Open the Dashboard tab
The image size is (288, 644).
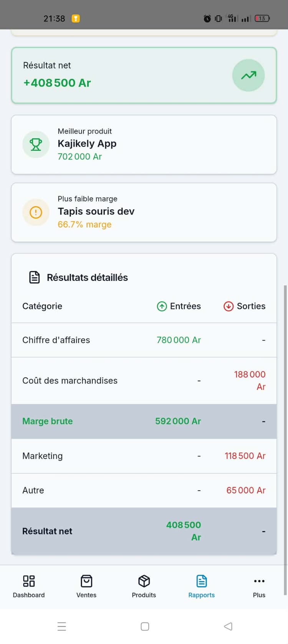point(29,586)
